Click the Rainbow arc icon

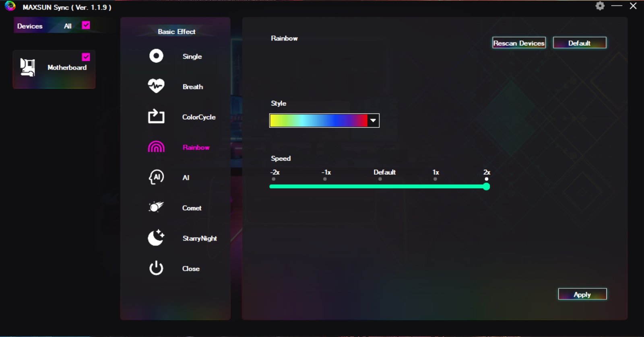(156, 147)
